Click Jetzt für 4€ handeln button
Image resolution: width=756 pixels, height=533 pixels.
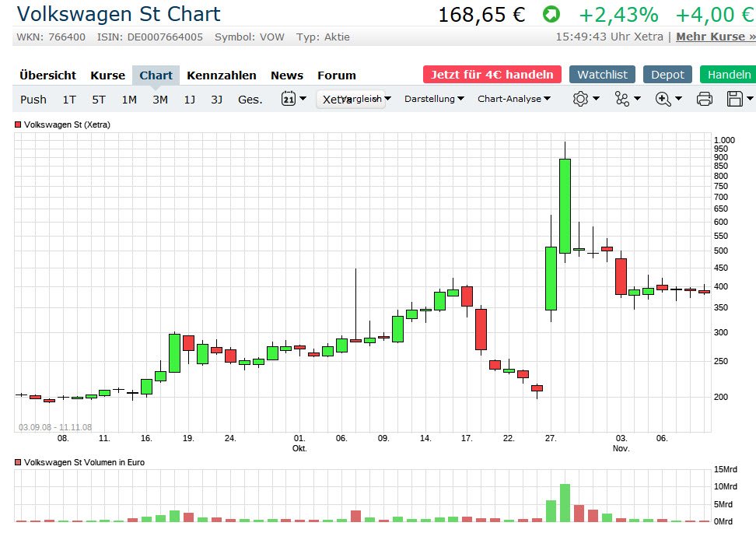click(492, 74)
